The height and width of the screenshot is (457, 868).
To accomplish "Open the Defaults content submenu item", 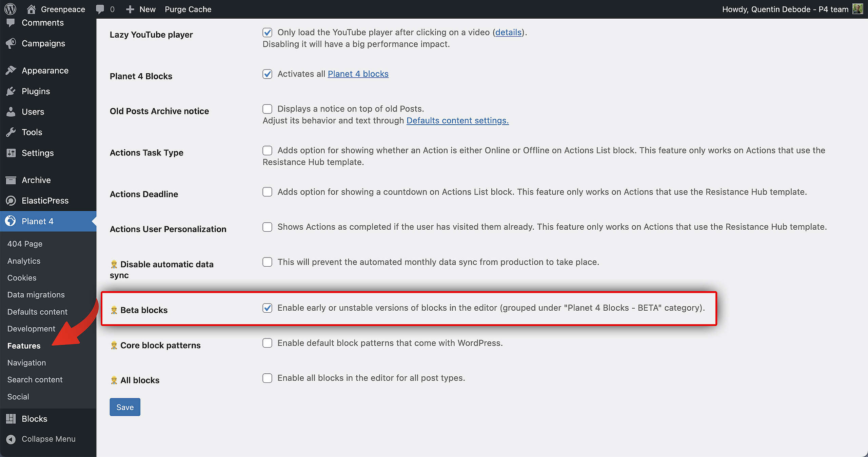I will coord(37,312).
